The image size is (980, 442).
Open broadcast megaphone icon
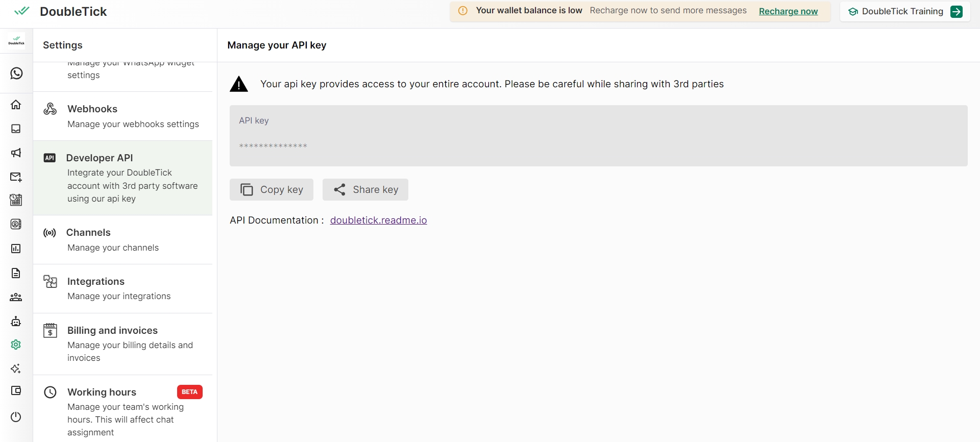click(16, 153)
